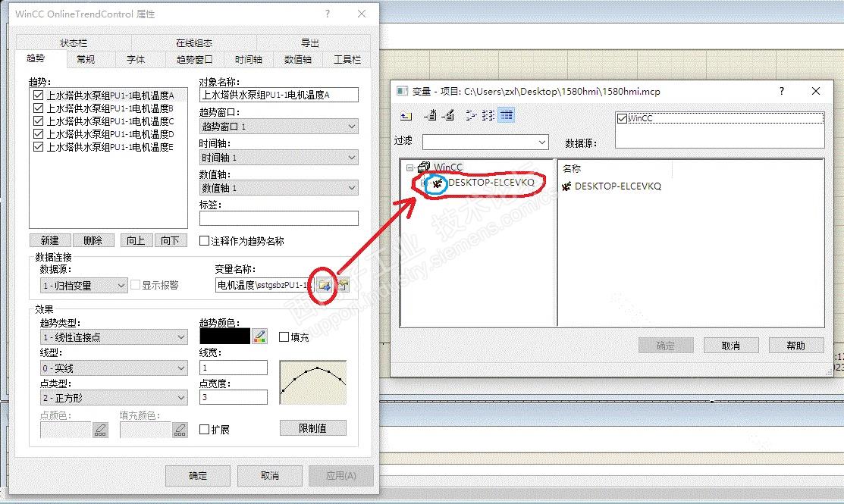Uncheck trend 上水塔供水泵组PU1-1电机温度E
Image resolution: width=844 pixels, height=504 pixels.
coord(38,147)
